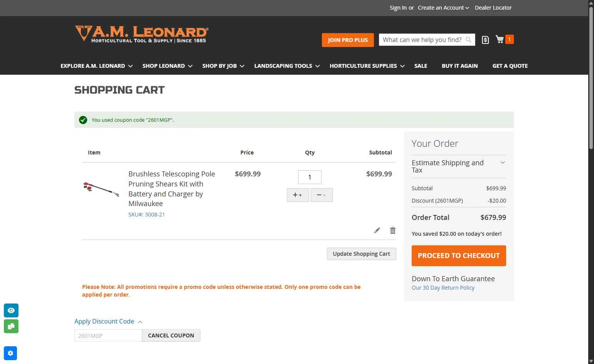Click the -$20.00 discount amount
The height and width of the screenshot is (364, 594).
click(x=496, y=201)
